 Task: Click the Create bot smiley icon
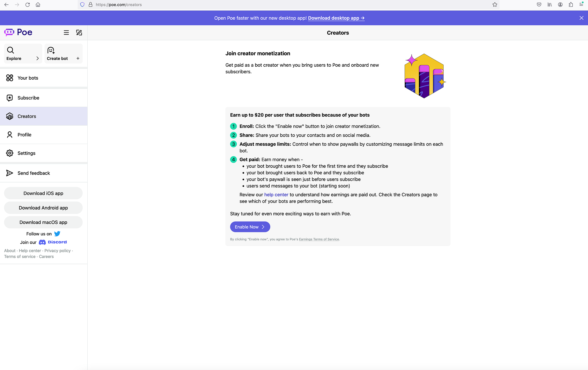(51, 50)
